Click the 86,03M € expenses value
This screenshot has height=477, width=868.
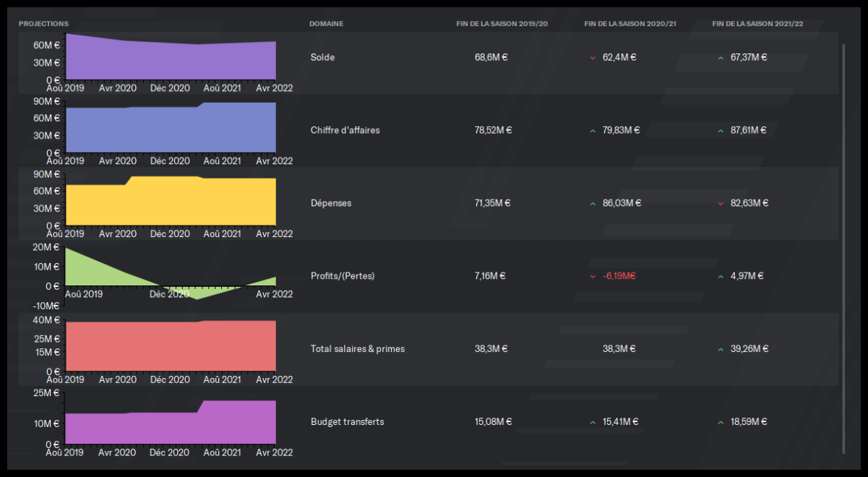pyautogui.click(x=622, y=203)
